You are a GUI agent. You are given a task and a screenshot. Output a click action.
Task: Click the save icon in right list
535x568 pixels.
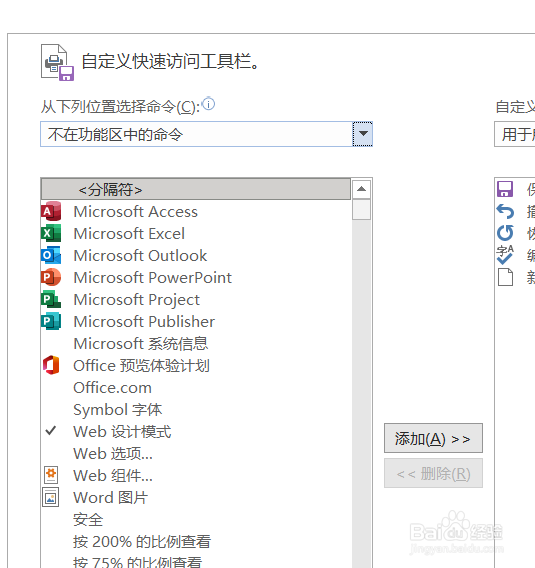point(505,189)
